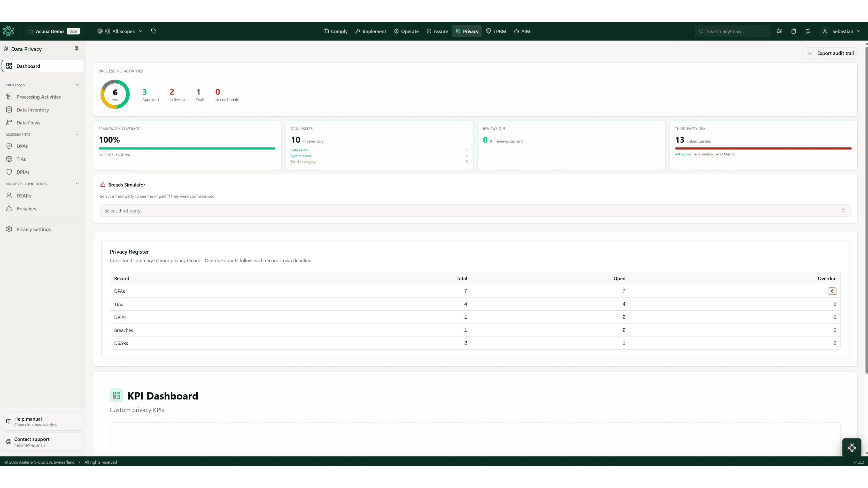Click the processing activities donut chart
This screenshot has height=488, width=868.
(115, 94)
